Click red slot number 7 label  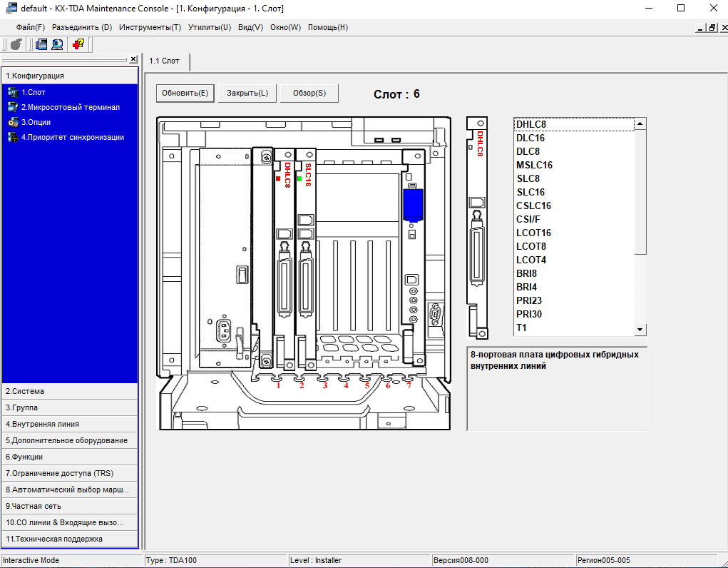point(409,385)
